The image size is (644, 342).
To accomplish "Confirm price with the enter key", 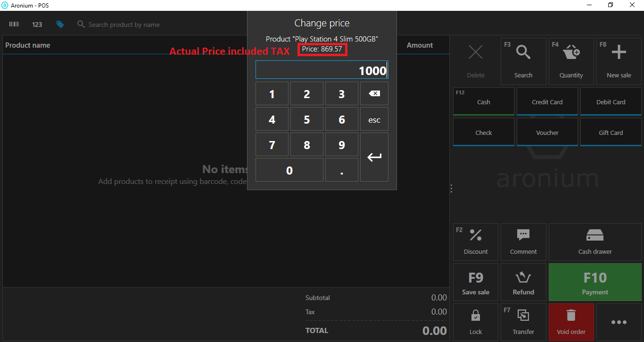I will pos(374,157).
